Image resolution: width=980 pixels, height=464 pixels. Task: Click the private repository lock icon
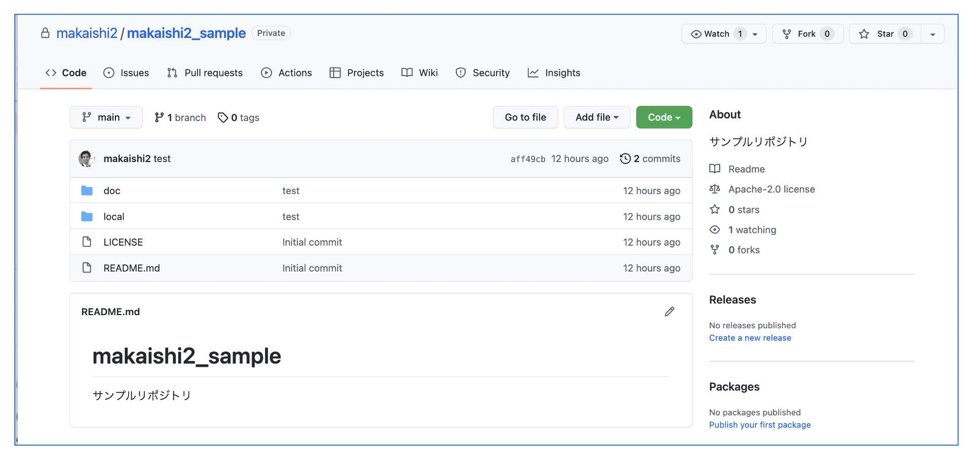[x=46, y=33]
